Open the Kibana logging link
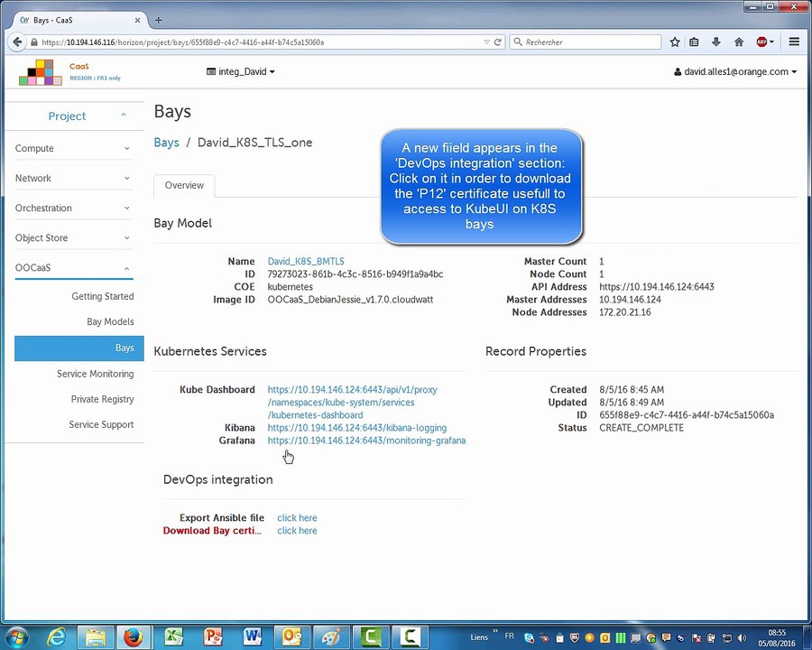The image size is (812, 650). click(x=356, y=428)
